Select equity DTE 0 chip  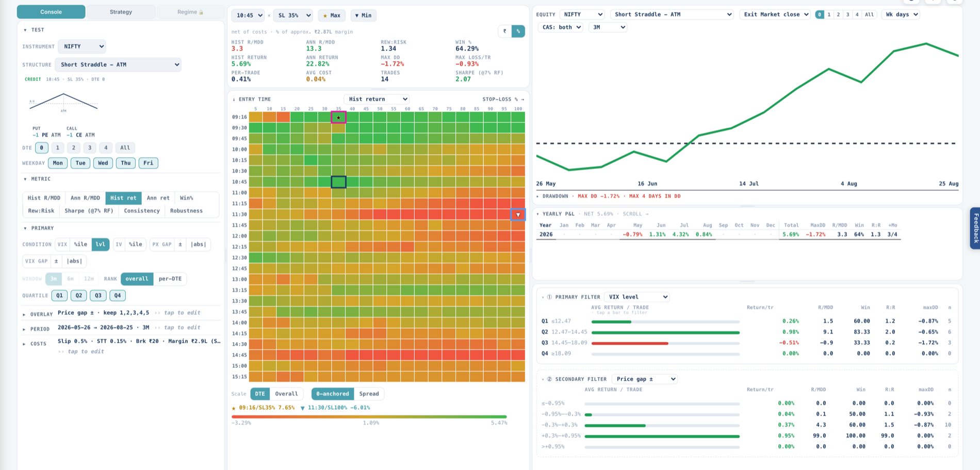coord(820,14)
